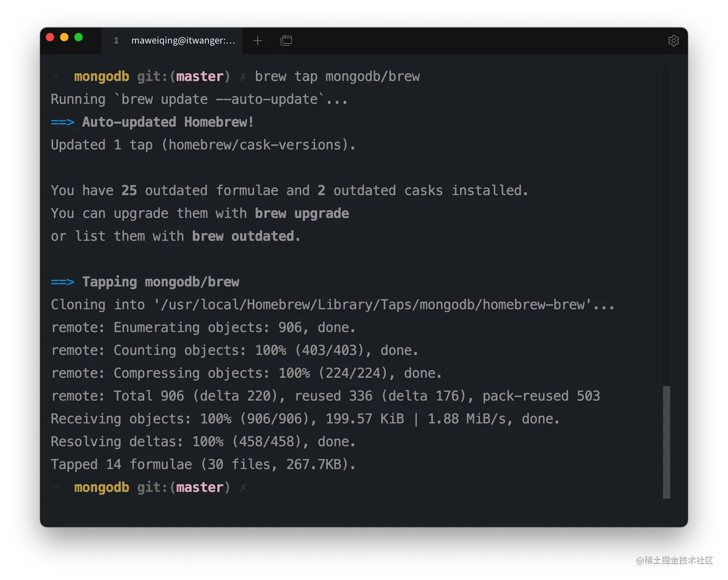Click the 'Cloning into' path line
The height and width of the screenshot is (580, 728).
tap(333, 305)
